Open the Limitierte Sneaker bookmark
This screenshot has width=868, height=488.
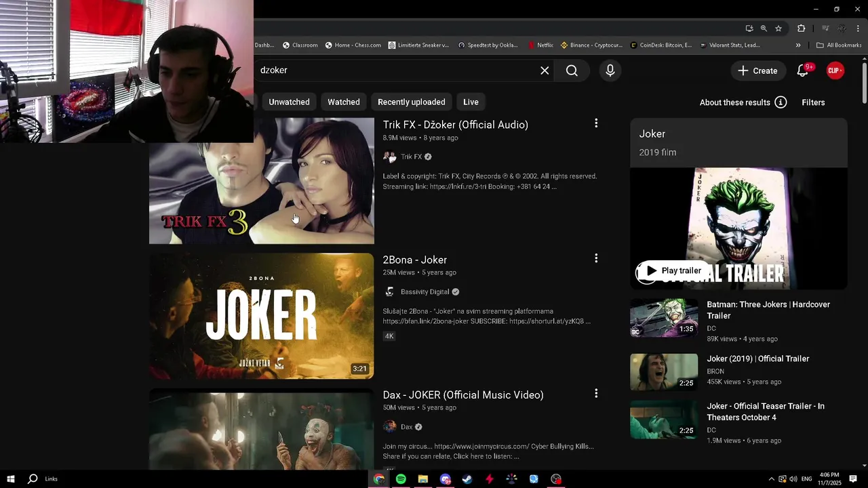tap(418, 45)
